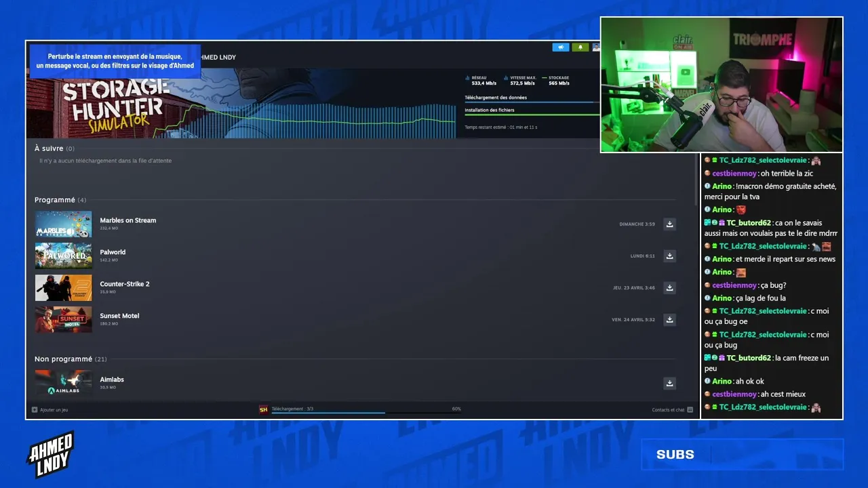The image size is (868, 488).
Task: Click the 60% progress label
Action: tap(456, 409)
